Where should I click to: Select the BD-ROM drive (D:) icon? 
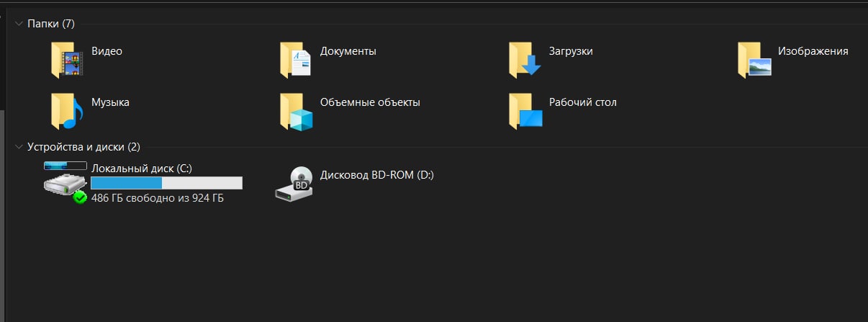click(295, 184)
